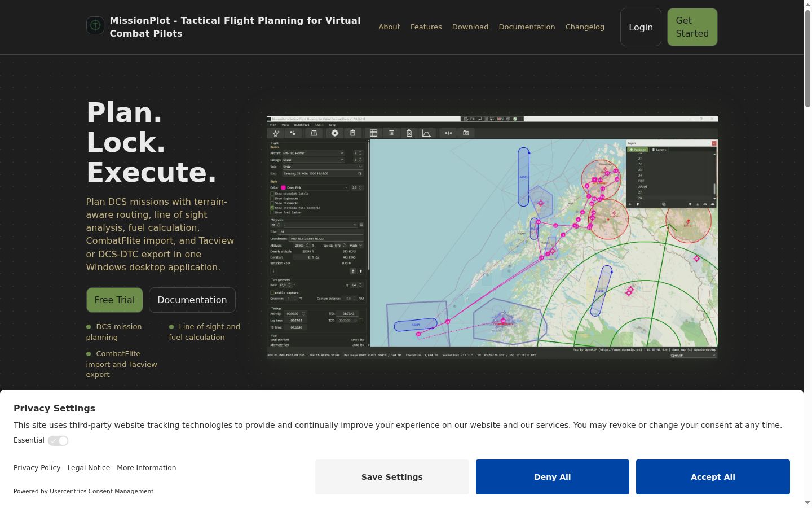Show More Information about privacy
This screenshot has height=508, width=812.
tap(146, 467)
